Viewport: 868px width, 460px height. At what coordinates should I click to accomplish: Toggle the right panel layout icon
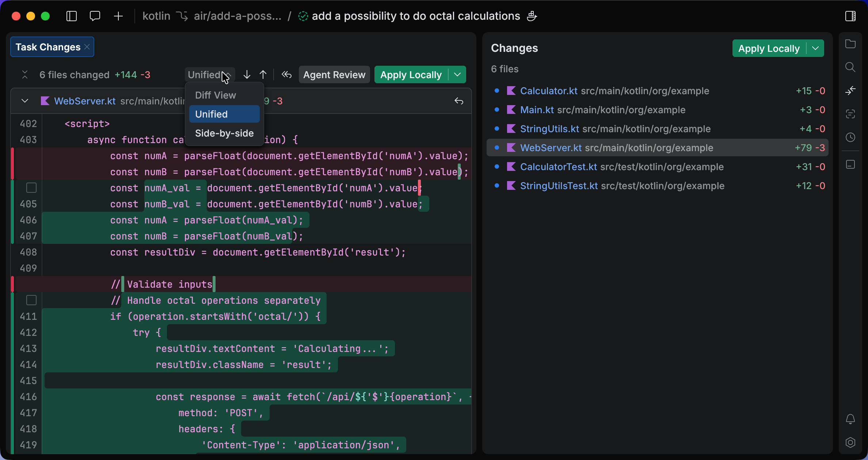click(x=850, y=16)
